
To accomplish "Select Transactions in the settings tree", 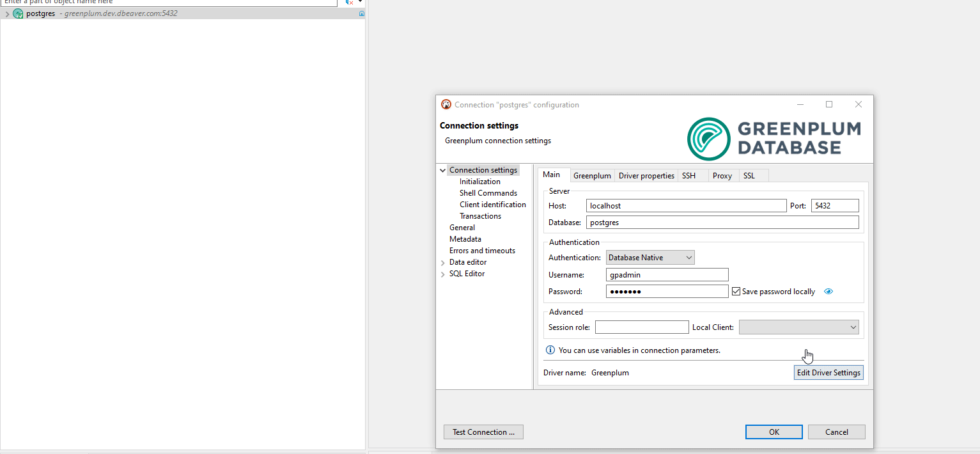I will 480,215.
